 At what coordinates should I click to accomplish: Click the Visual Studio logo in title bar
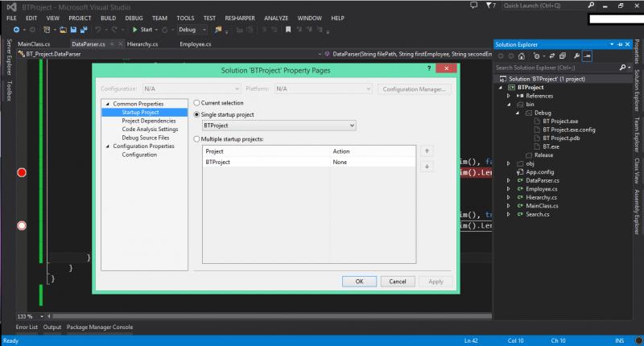click(x=11, y=7)
